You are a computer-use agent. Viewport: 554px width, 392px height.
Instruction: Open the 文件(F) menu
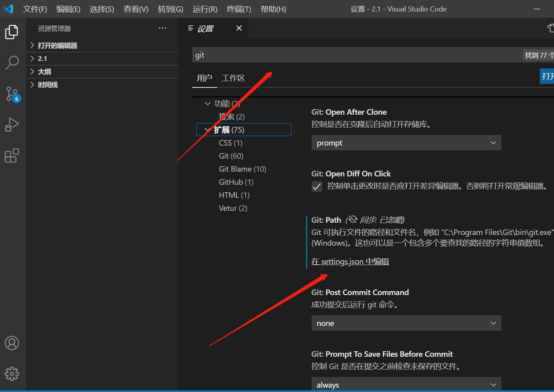(35, 9)
